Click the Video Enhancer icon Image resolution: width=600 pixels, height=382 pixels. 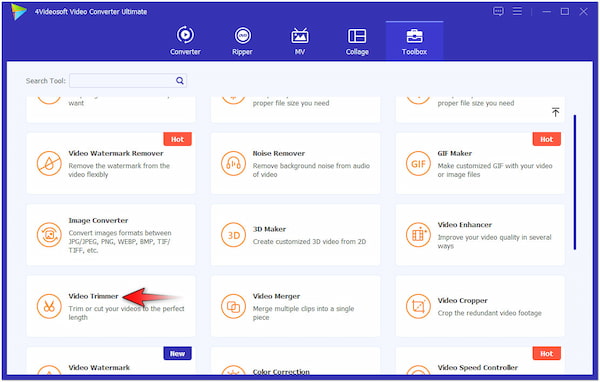(418, 235)
